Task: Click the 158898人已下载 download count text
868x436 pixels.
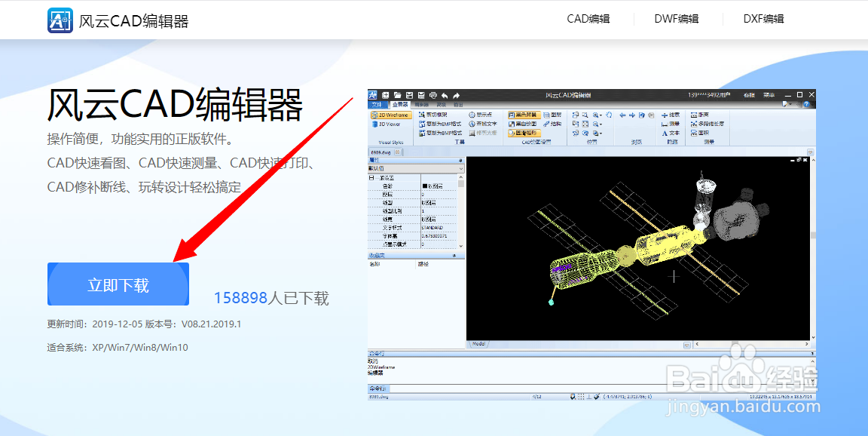Action: tap(271, 298)
